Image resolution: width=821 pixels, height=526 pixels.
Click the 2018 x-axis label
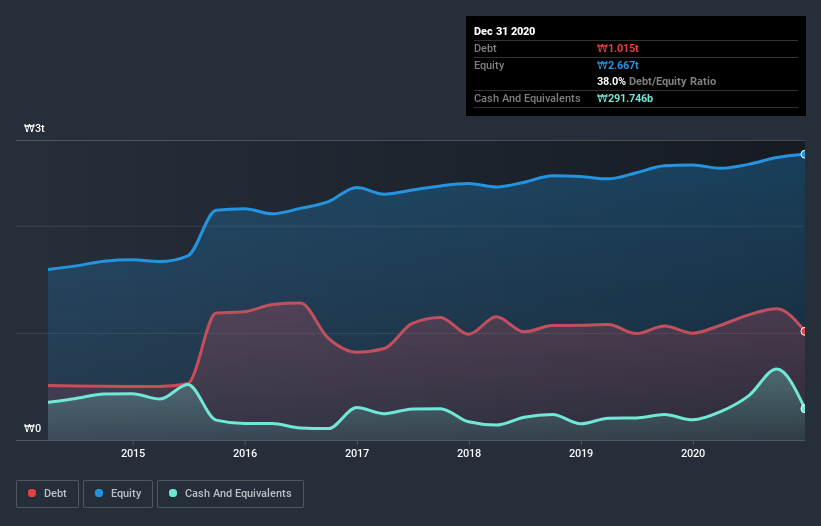click(x=469, y=453)
